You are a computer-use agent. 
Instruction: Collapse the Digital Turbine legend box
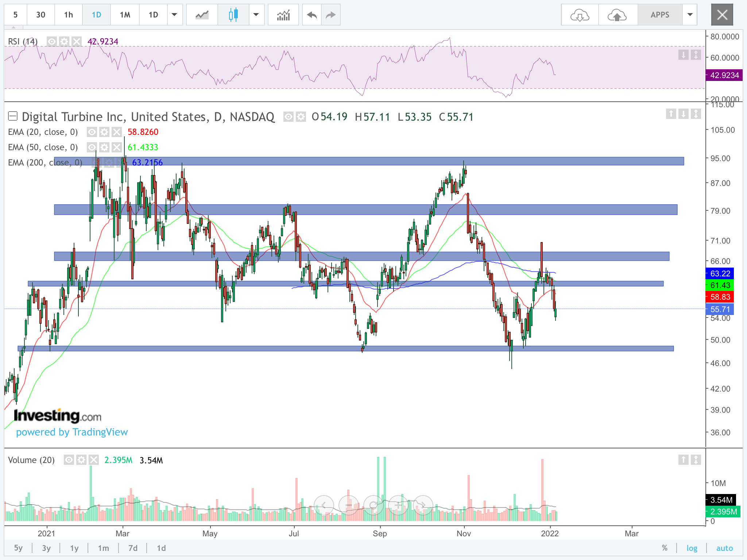[x=13, y=116]
